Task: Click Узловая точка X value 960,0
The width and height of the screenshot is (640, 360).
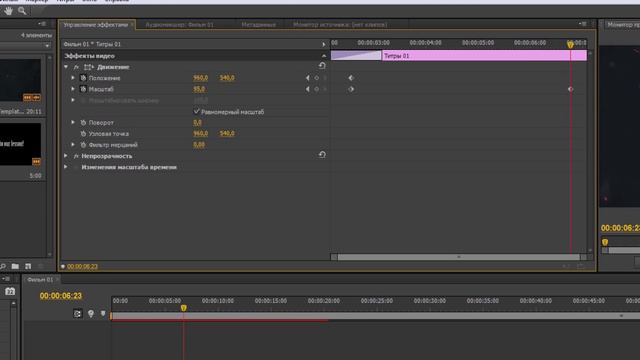Action: pyautogui.click(x=200, y=133)
